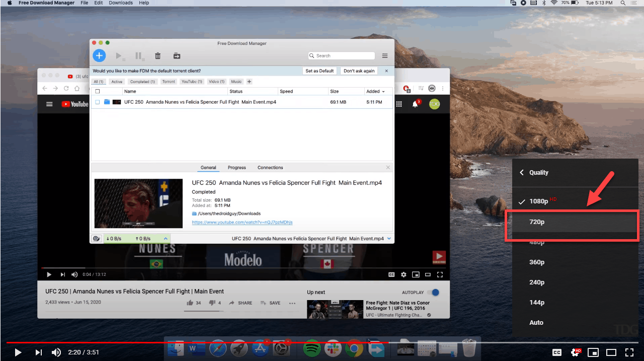Screen dimensions: 644x361
Task: Click SHARE under the UFC video
Action: [240, 303]
